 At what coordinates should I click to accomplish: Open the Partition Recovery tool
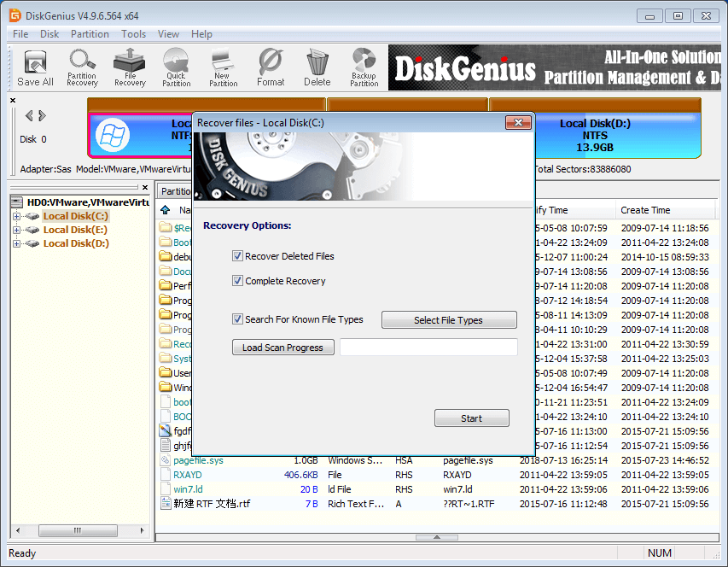82,67
